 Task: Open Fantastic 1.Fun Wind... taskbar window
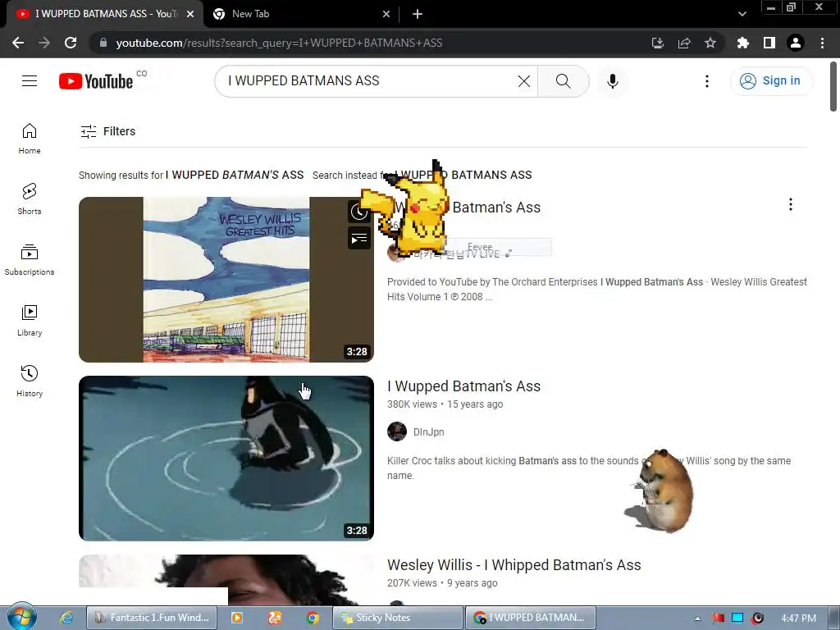click(152, 618)
